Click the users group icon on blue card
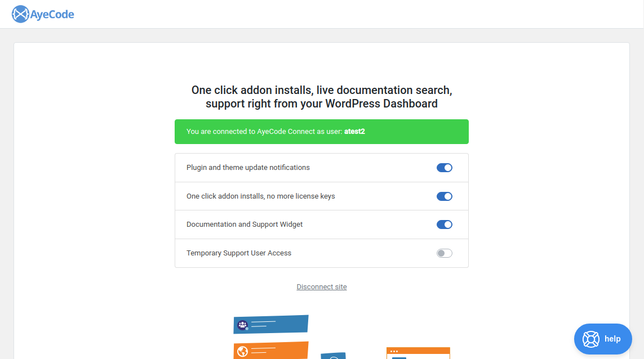This screenshot has height=359, width=644. point(243,325)
